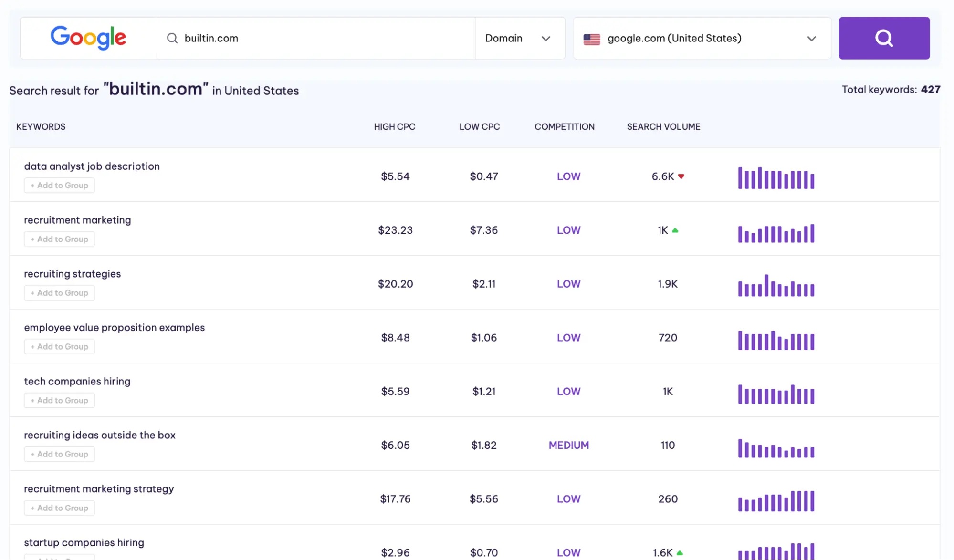Sort by HIGH CPC column header
This screenshot has width=954, height=560.
[x=395, y=127]
